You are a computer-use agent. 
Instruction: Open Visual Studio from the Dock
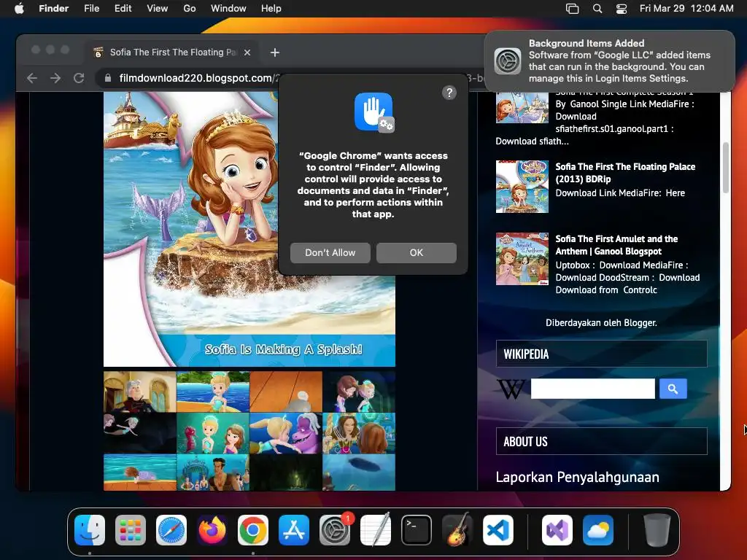(x=557, y=529)
